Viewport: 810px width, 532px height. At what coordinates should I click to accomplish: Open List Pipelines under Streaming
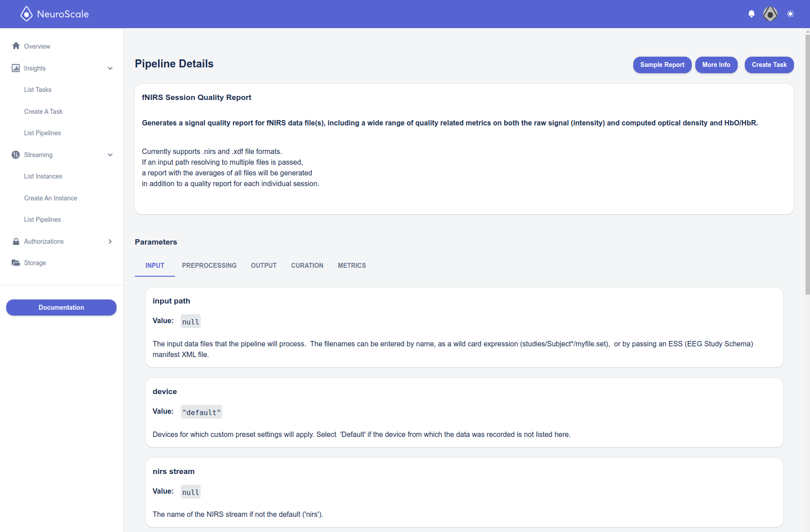[x=42, y=220]
